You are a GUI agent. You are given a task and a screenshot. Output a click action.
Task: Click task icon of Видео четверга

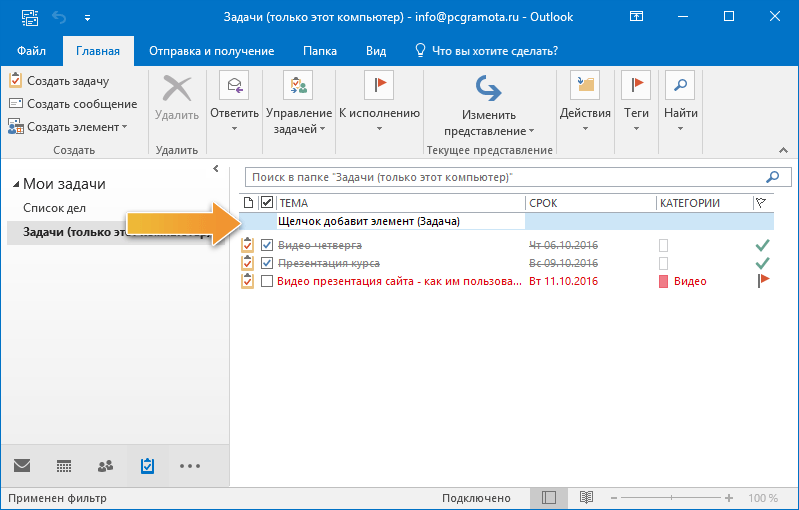pos(247,245)
